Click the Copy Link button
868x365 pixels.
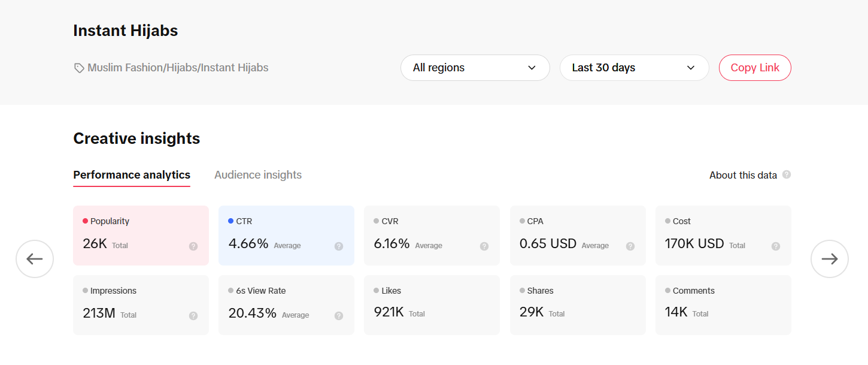755,68
